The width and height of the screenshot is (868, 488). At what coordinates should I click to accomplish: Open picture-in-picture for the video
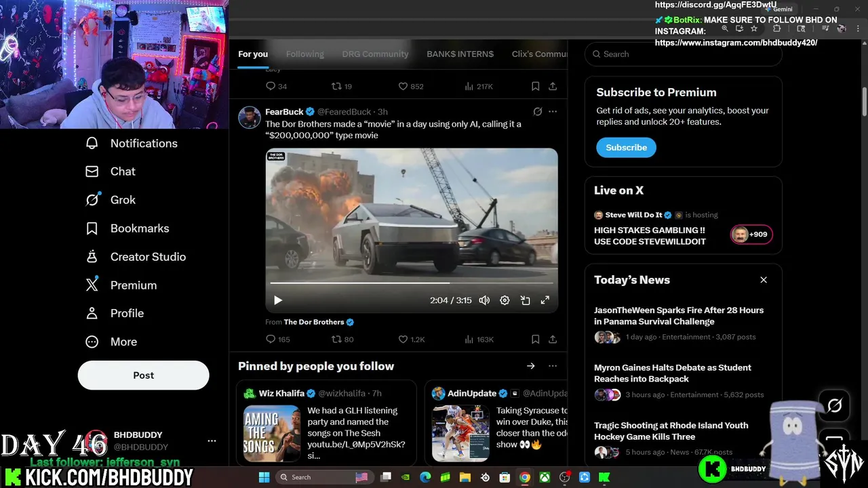point(525,300)
